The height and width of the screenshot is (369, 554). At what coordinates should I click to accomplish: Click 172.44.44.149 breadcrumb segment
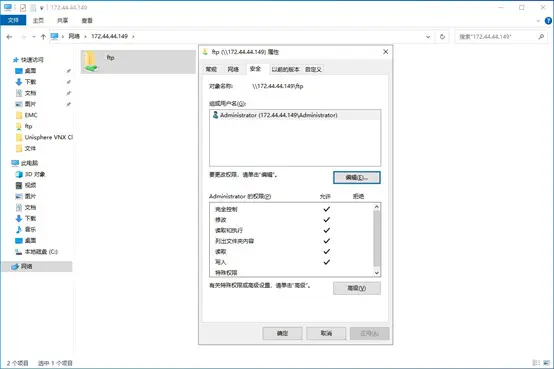110,36
